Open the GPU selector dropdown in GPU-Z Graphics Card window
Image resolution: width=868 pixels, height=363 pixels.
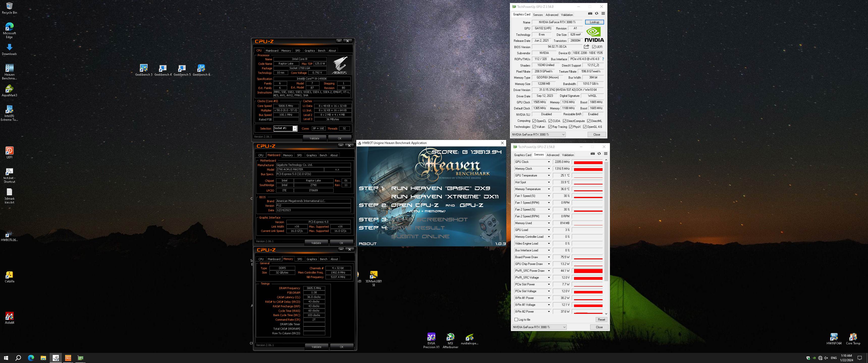click(538, 134)
